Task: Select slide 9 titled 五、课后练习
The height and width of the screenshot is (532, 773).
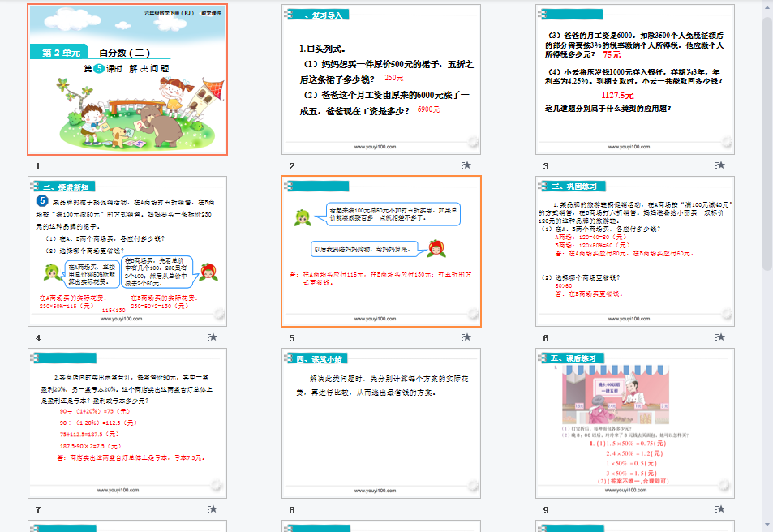Action: click(635, 423)
